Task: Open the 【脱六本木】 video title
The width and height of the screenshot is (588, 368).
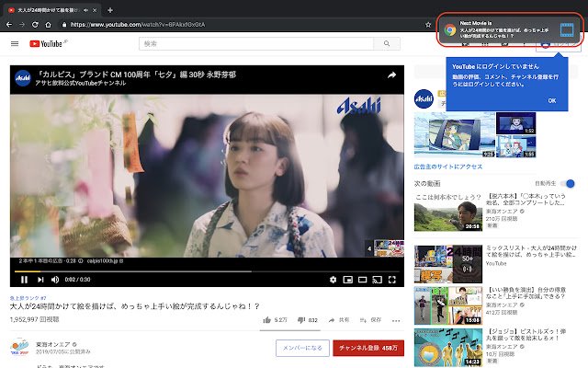Action: coord(526,200)
